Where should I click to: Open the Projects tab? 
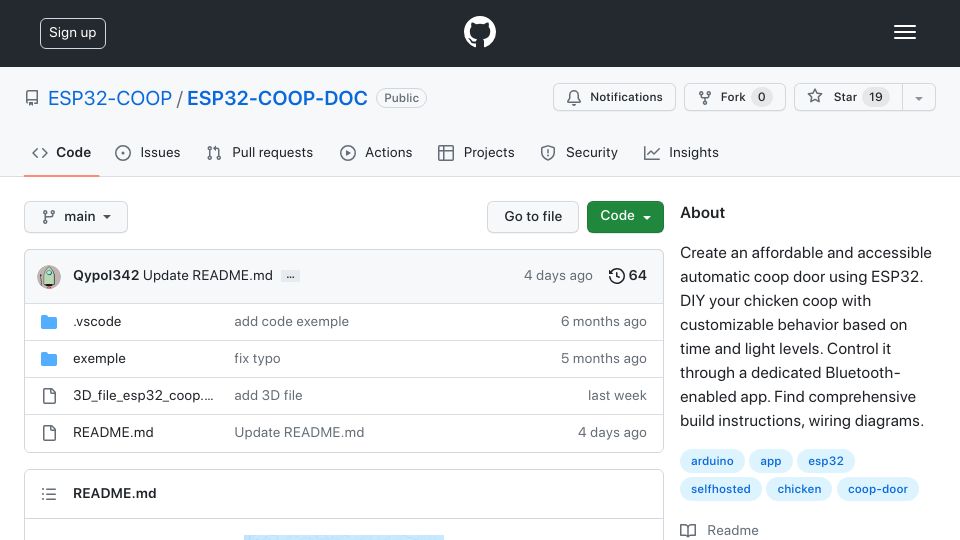[476, 152]
